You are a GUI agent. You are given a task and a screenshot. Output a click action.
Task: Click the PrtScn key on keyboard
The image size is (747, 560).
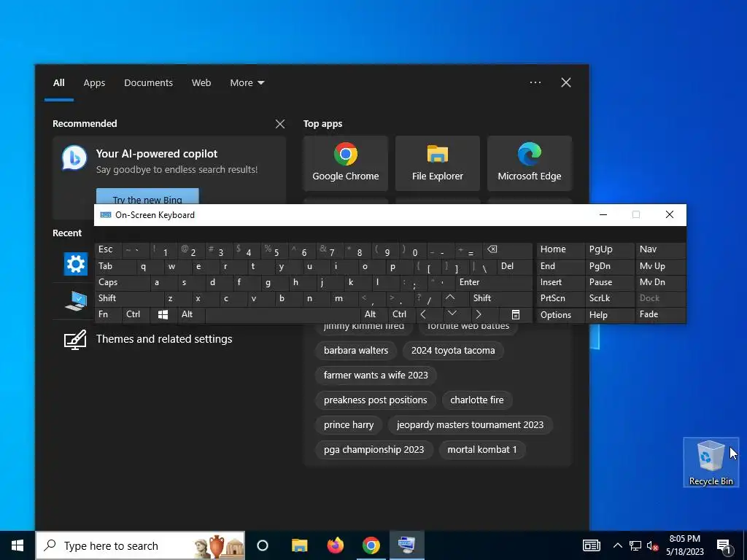click(x=561, y=298)
